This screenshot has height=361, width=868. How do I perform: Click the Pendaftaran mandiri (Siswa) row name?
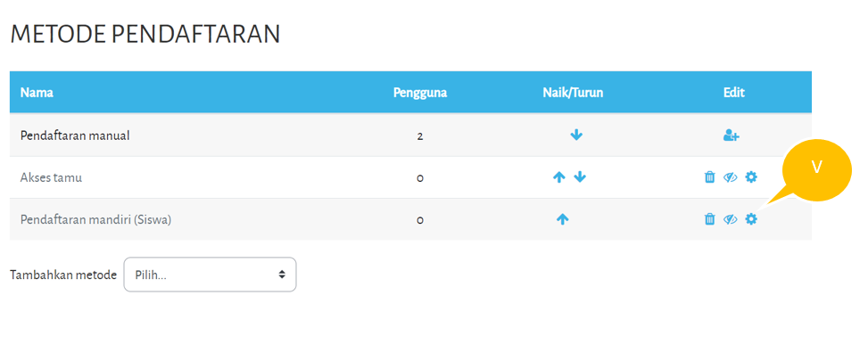pyautogui.click(x=95, y=219)
